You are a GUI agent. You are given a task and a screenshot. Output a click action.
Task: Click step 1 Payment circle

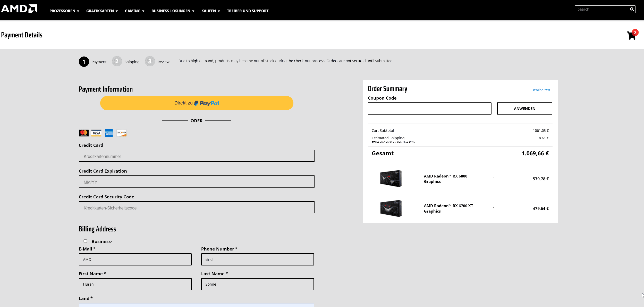point(84,62)
